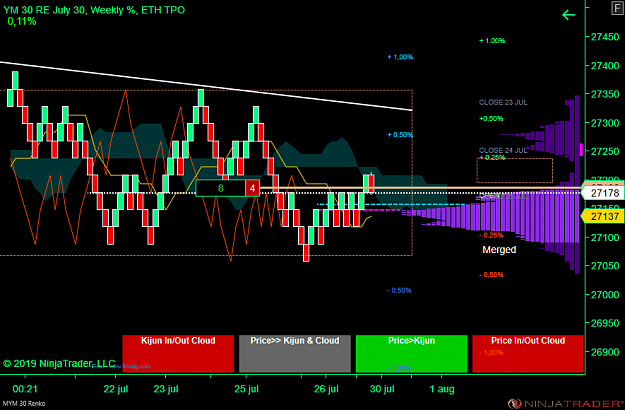Click the MYM 30 Renko label

click(24, 404)
